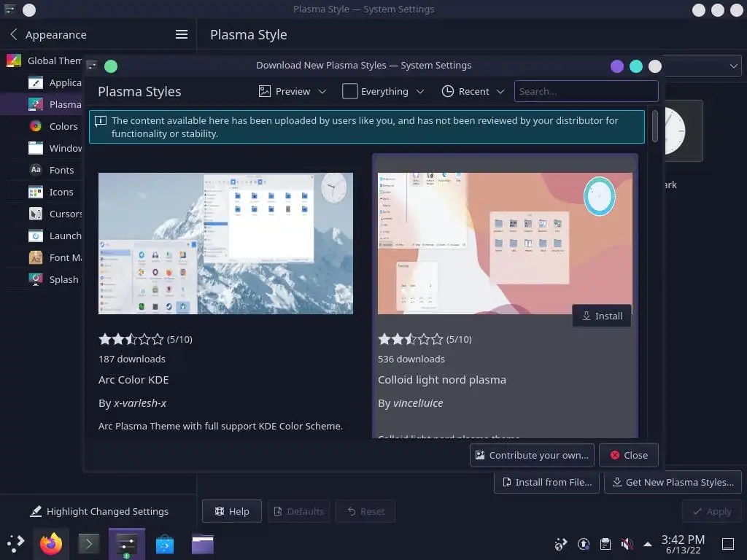747x560 pixels.
Task: Click the Show Desktop icon in the taskbar
Action: point(728,544)
